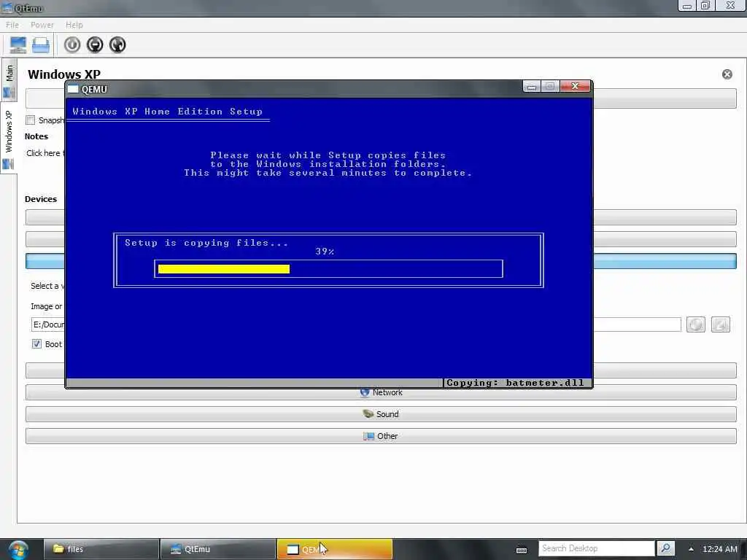The image size is (747, 560).
Task: Click the yellow setup progress bar
Action: [223, 269]
